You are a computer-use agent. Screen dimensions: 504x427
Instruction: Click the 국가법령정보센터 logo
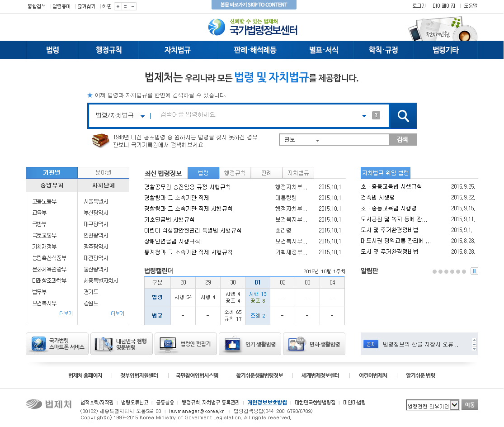pos(253,27)
